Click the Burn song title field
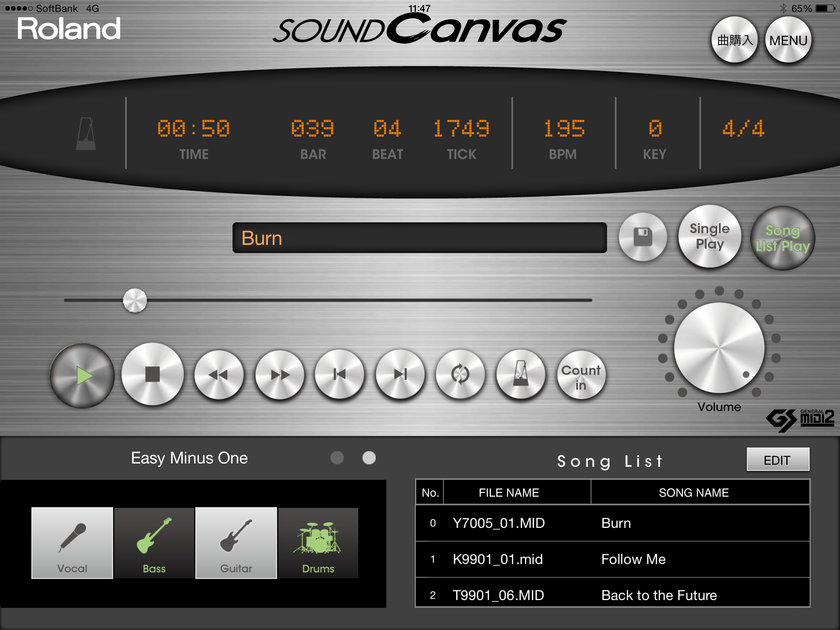Screen dimensions: 840x630 tap(419, 238)
